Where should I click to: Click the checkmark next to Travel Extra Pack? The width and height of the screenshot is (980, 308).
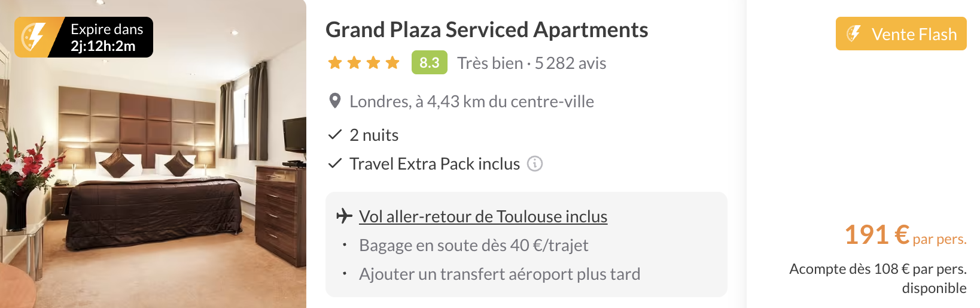[335, 163]
